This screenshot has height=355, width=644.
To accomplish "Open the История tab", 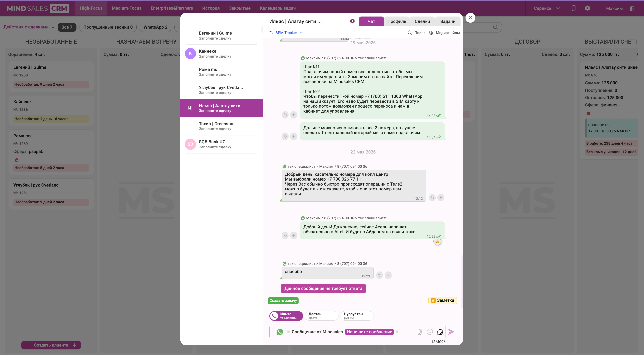I will coord(211,8).
